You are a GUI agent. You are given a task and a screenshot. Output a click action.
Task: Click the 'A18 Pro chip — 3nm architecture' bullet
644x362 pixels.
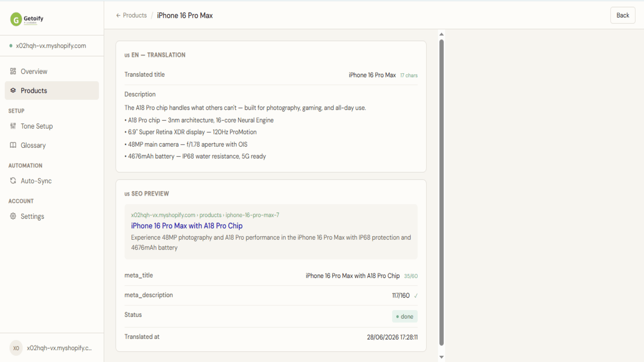(199, 120)
